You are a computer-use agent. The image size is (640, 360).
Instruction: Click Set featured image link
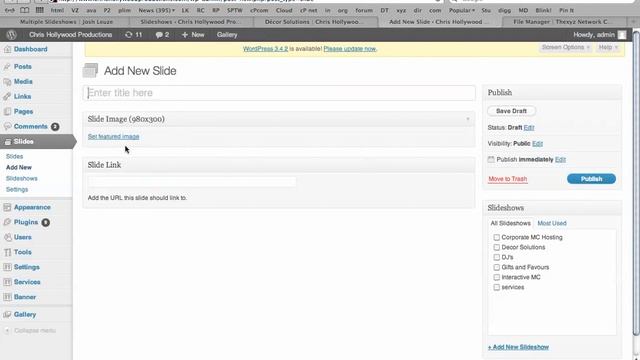coord(113,137)
